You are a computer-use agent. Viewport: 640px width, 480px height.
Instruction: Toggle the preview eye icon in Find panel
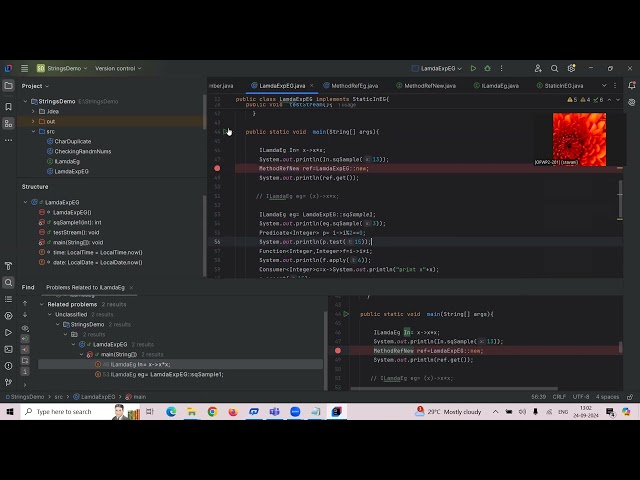25,328
